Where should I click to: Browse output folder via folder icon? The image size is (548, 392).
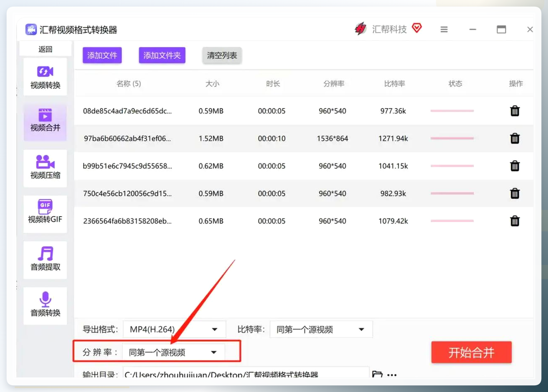click(378, 374)
